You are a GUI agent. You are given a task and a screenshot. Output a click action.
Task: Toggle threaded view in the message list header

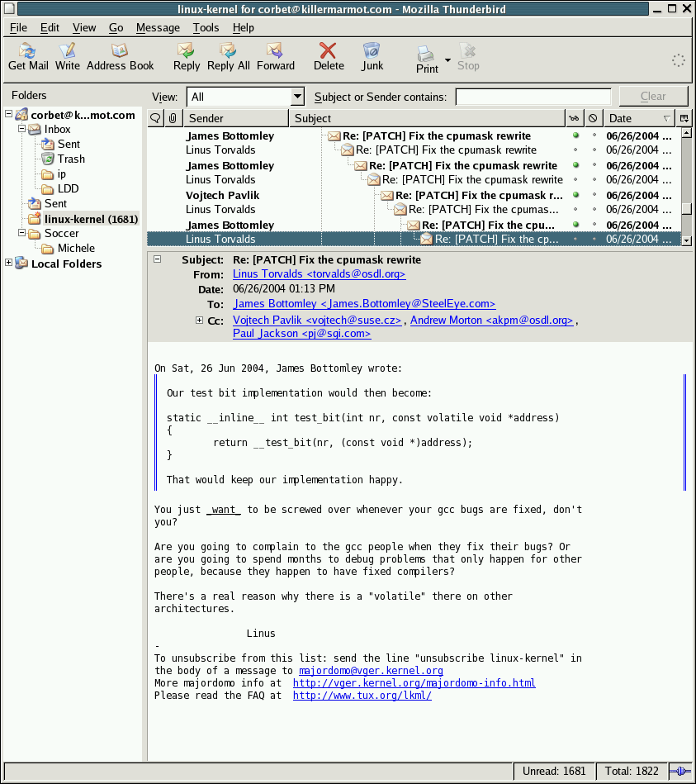tap(154, 117)
